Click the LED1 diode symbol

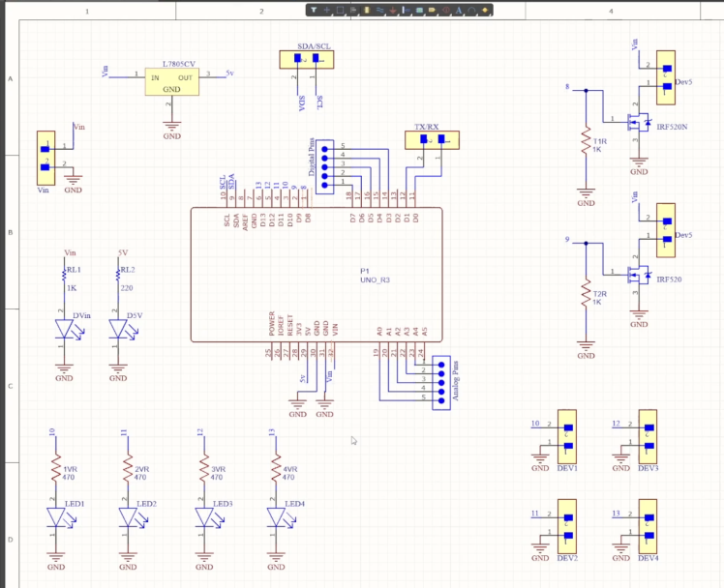pyautogui.click(x=56, y=517)
